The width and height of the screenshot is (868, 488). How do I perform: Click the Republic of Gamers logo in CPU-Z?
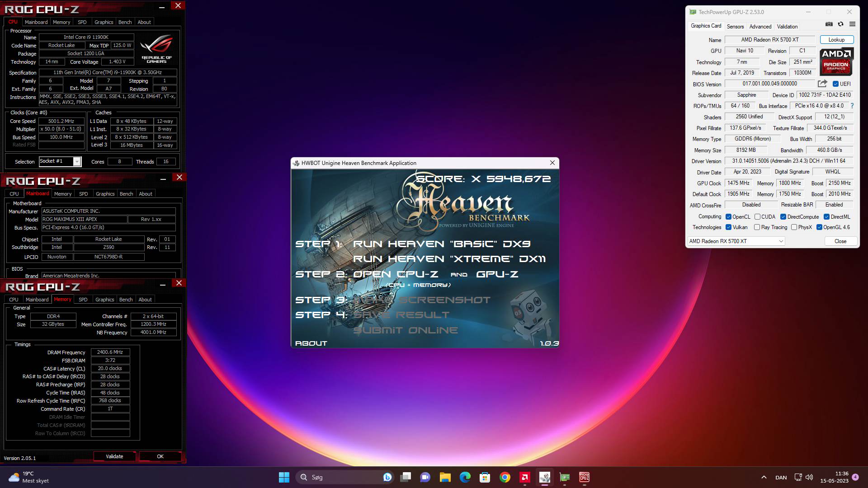pyautogui.click(x=156, y=49)
